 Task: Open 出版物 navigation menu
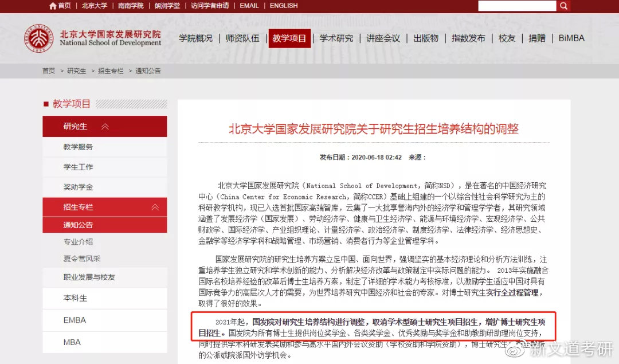click(426, 38)
